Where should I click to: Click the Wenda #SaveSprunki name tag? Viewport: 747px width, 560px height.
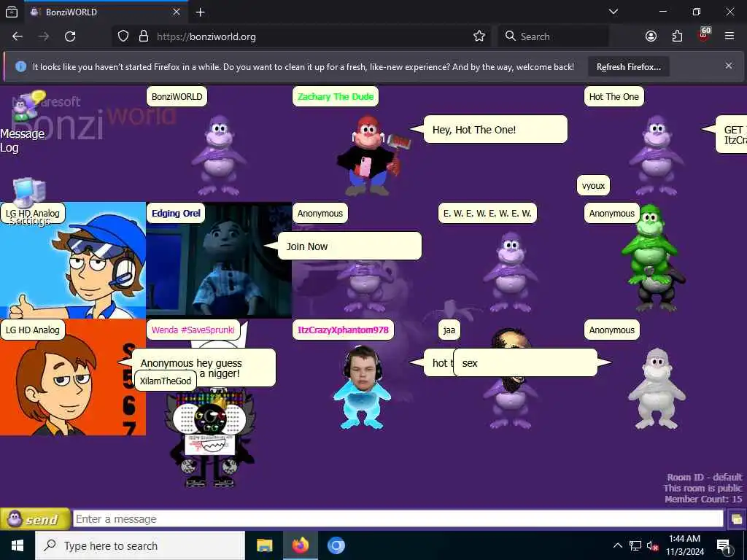(193, 330)
